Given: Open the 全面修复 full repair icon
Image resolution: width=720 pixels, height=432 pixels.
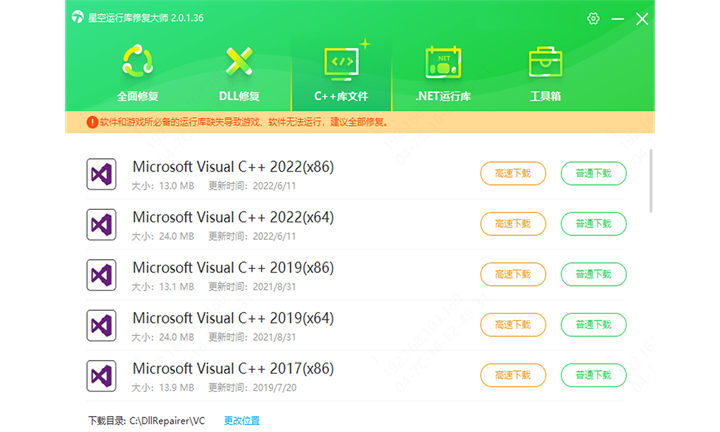Looking at the screenshot, I should click(x=137, y=61).
